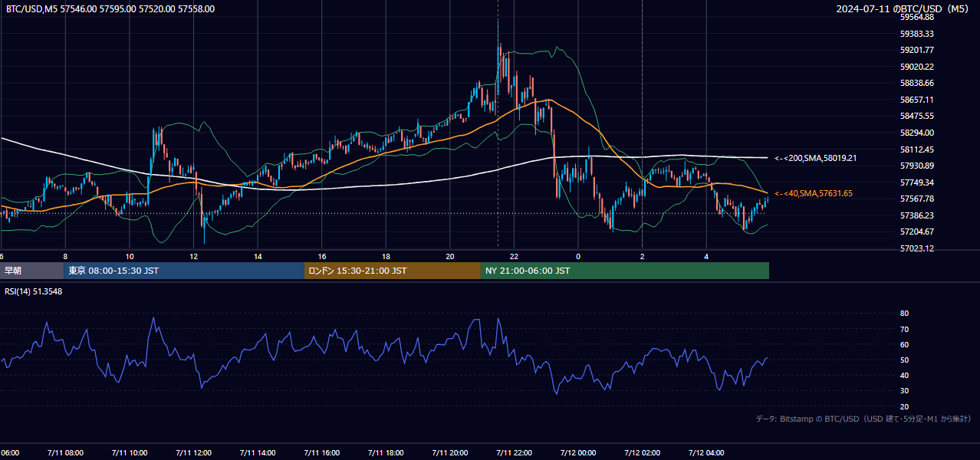Screen dimensions: 980x460
Task: Click RSI scale value 60
Action: click(x=904, y=344)
